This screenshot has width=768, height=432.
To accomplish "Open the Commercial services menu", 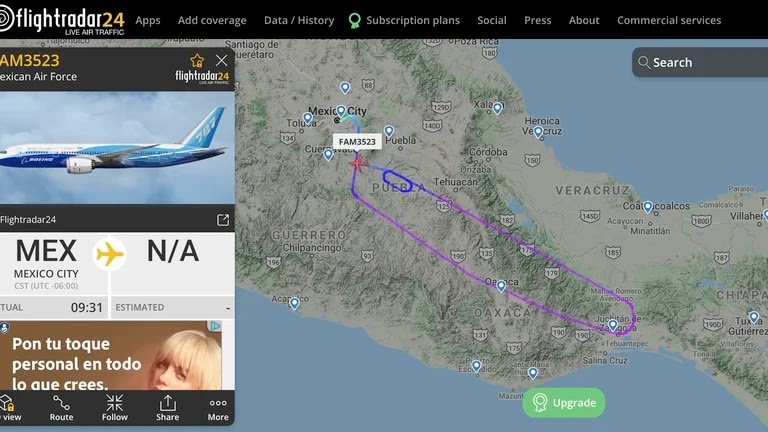I will click(x=668, y=20).
